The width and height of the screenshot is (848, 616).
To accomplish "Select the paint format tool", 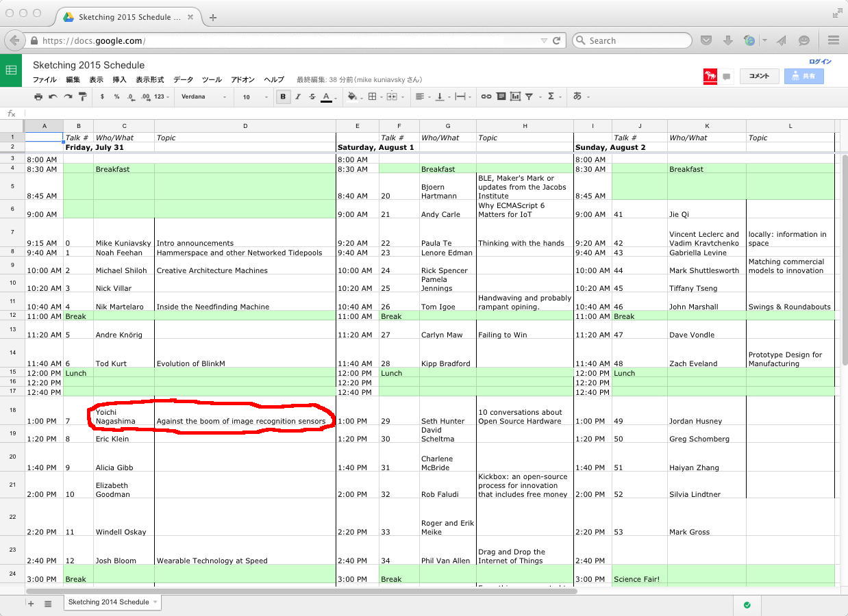I will pos(83,97).
